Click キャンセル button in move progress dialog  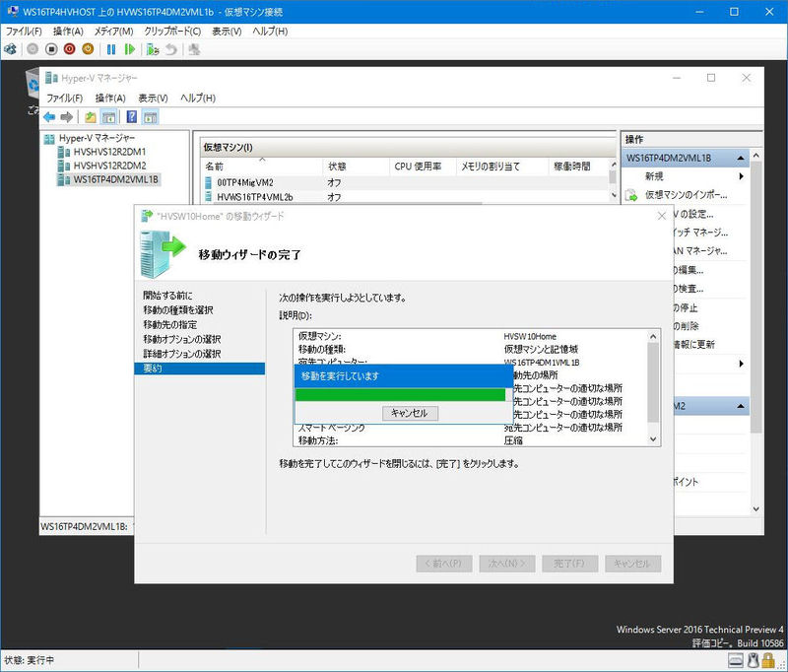(410, 413)
